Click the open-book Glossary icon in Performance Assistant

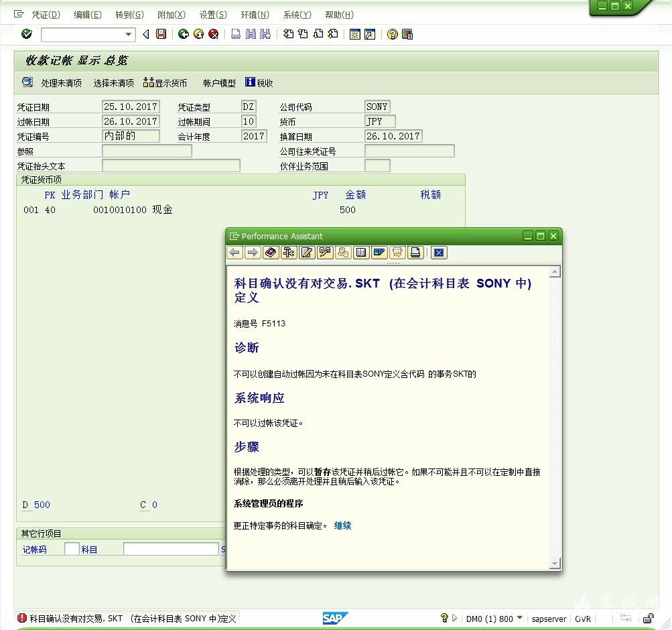click(x=361, y=253)
